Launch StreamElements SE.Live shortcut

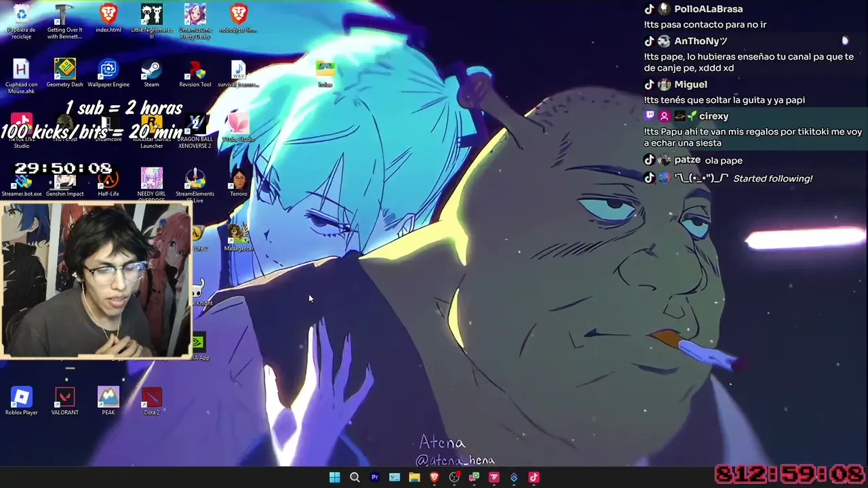click(x=195, y=184)
